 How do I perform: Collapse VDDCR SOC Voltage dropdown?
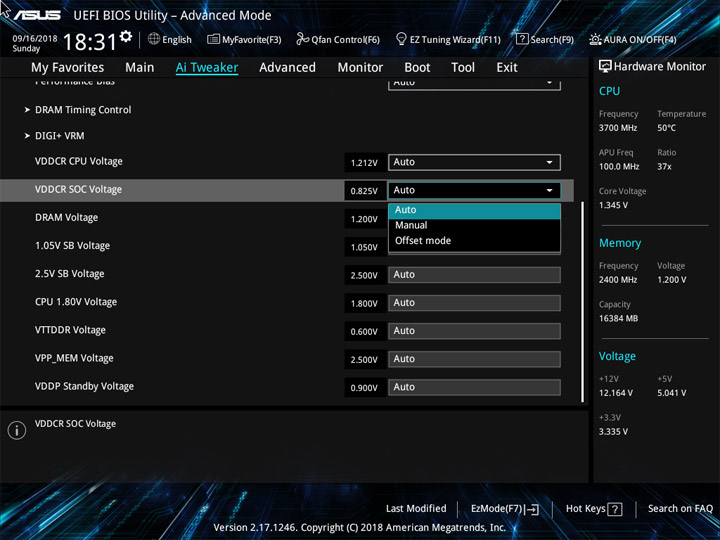click(474, 190)
